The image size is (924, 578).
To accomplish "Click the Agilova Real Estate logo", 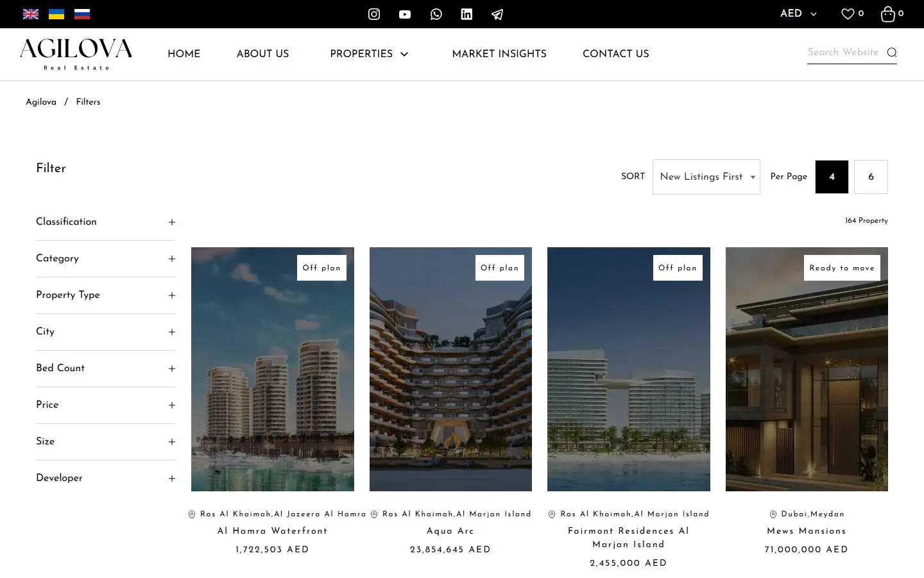I will point(76,54).
